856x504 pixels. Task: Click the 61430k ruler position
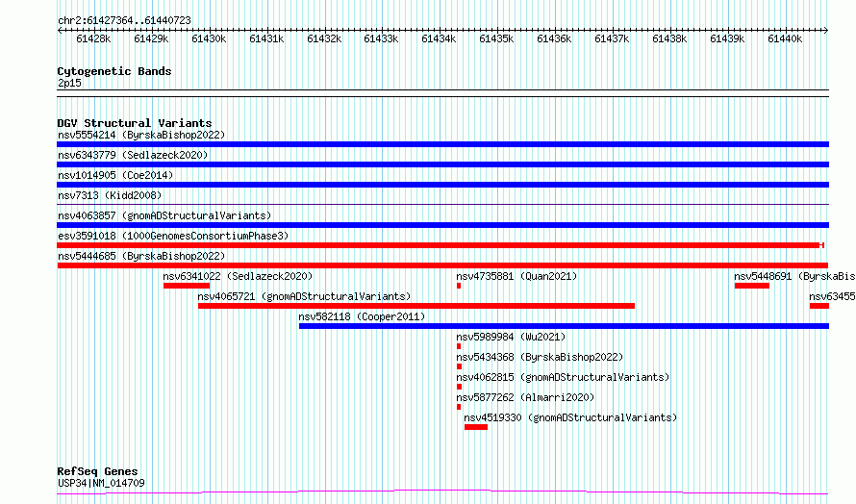209,38
